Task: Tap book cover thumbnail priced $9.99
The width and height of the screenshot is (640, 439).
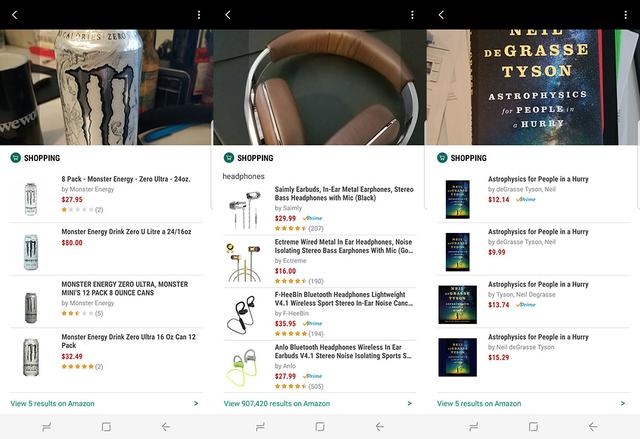Action: click(x=458, y=252)
